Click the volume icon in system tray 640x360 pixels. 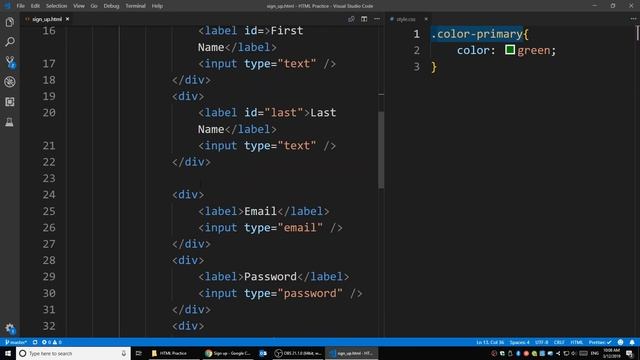pyautogui.click(x=573, y=353)
